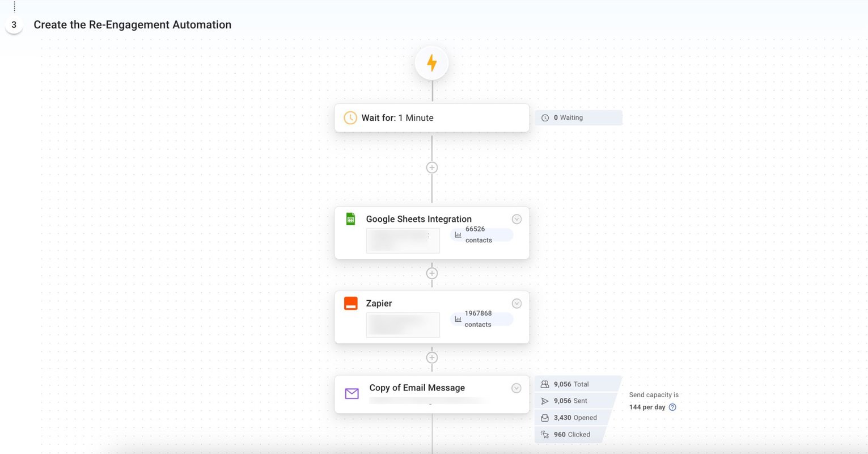Image resolution: width=868 pixels, height=454 pixels.
Task: Expand the Zapier step options
Action: (x=516, y=304)
